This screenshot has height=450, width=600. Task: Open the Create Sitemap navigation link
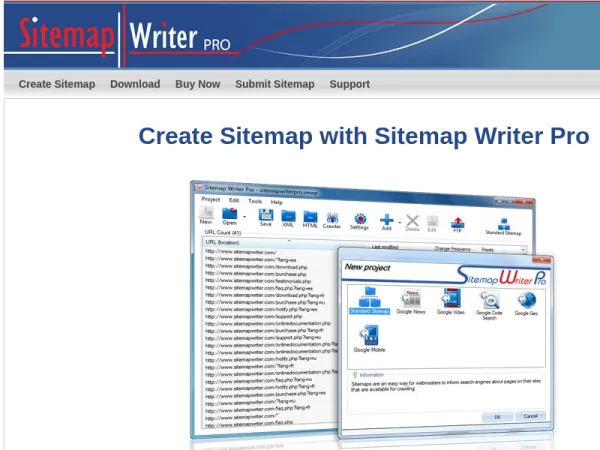pos(57,84)
